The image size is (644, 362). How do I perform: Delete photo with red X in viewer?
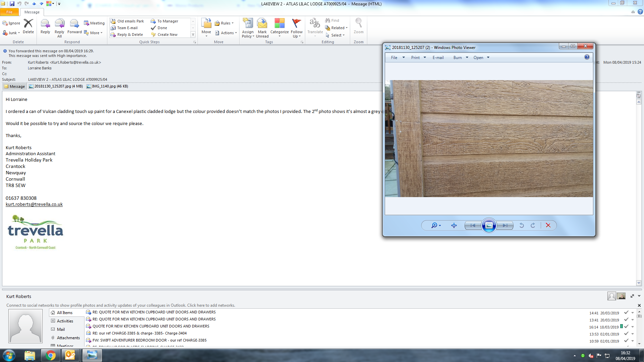click(x=548, y=226)
